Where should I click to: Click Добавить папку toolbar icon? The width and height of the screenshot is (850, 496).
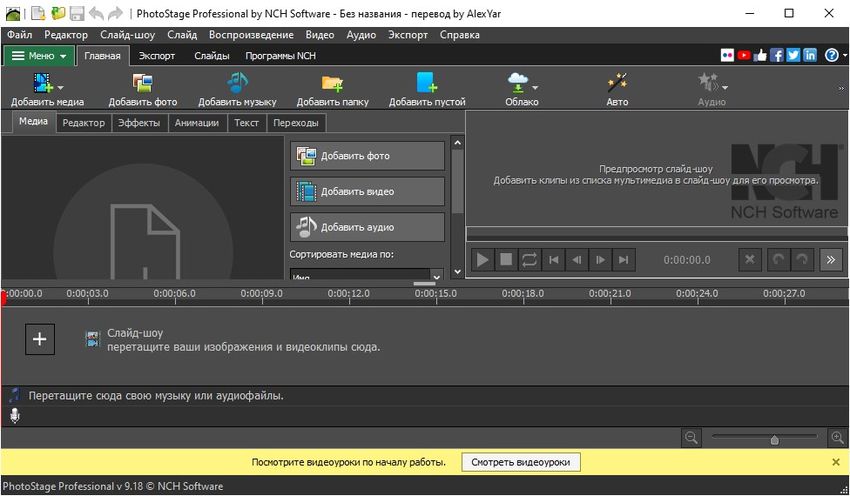pos(332,83)
